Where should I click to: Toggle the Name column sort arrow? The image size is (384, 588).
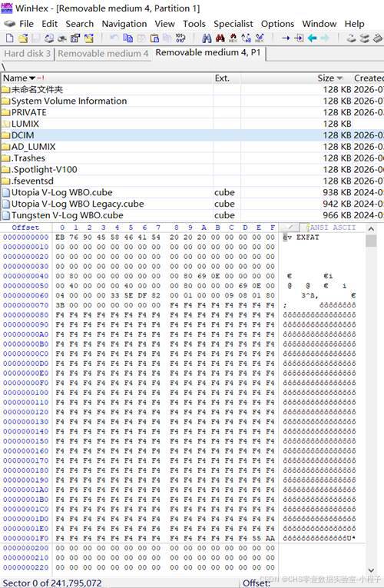[32, 78]
